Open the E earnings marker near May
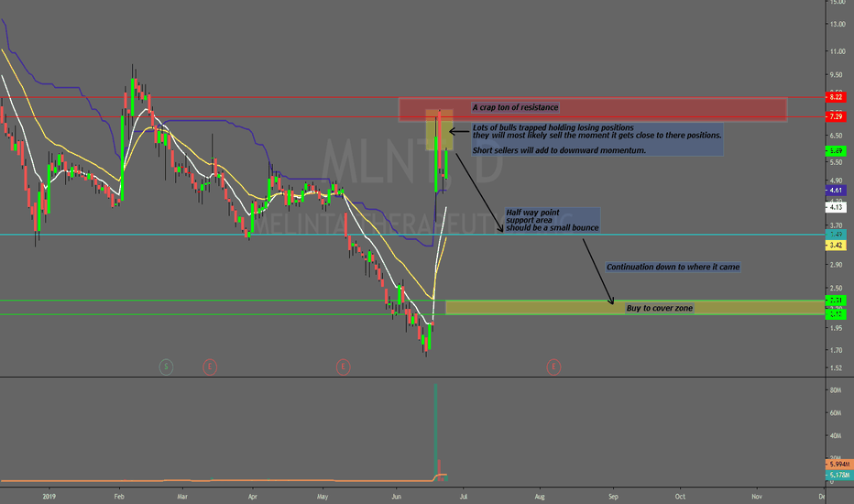 (343, 367)
